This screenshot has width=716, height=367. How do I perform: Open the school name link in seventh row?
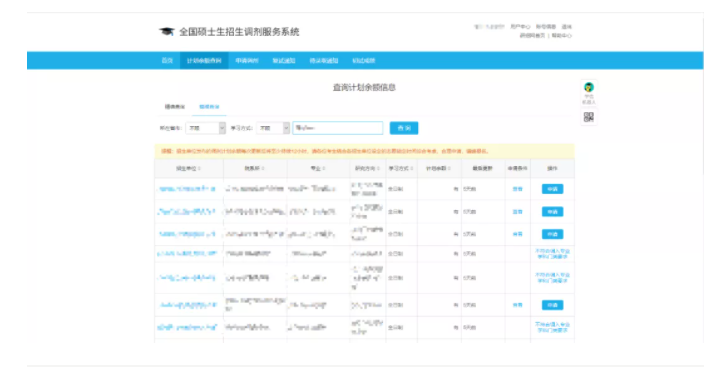(187, 327)
